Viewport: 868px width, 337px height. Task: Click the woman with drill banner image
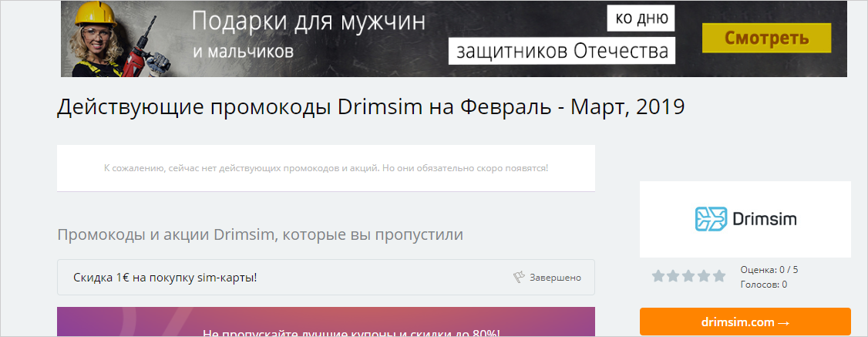coord(116,39)
